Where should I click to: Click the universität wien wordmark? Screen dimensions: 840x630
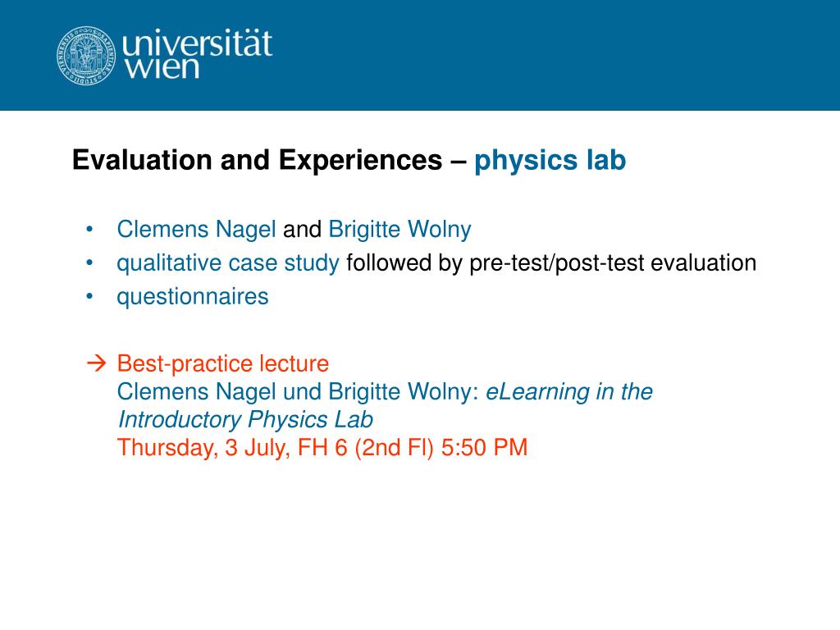pyautogui.click(x=198, y=54)
